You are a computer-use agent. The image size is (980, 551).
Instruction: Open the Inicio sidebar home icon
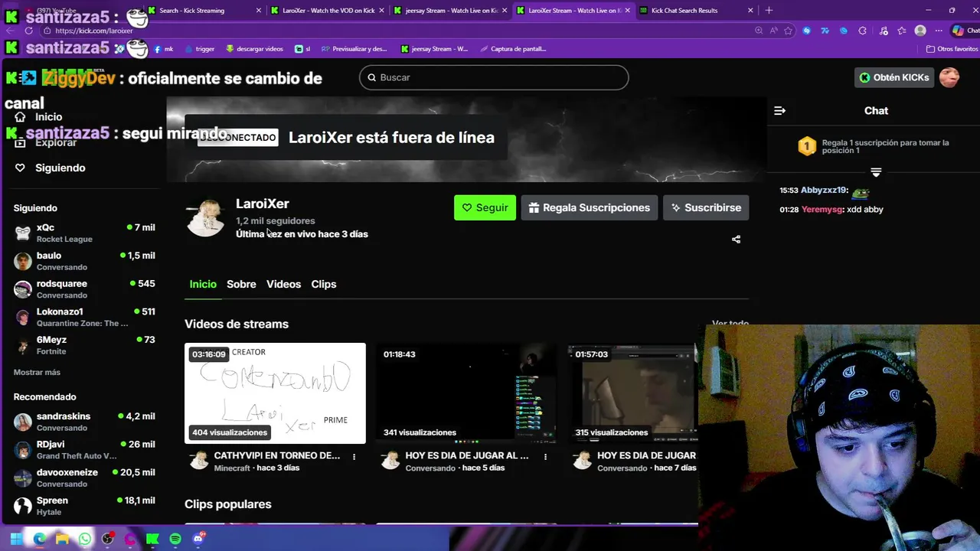[20, 117]
